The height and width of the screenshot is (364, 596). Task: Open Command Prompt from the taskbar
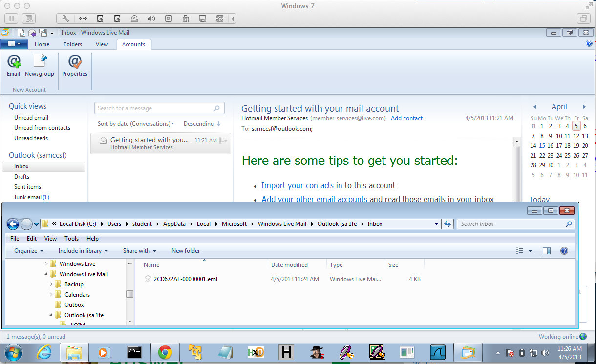click(x=134, y=352)
